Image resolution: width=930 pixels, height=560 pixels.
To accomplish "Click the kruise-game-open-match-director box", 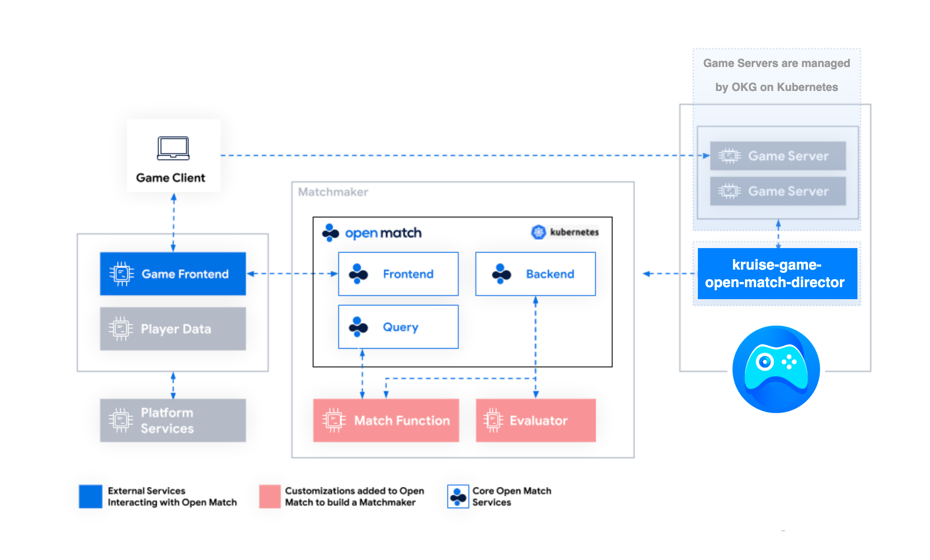I will [x=777, y=274].
